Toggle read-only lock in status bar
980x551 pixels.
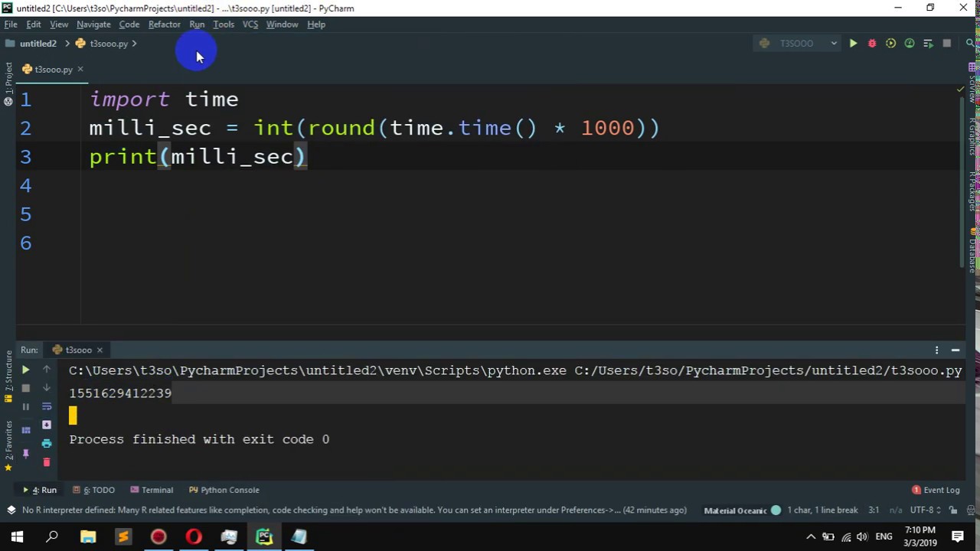953,510
